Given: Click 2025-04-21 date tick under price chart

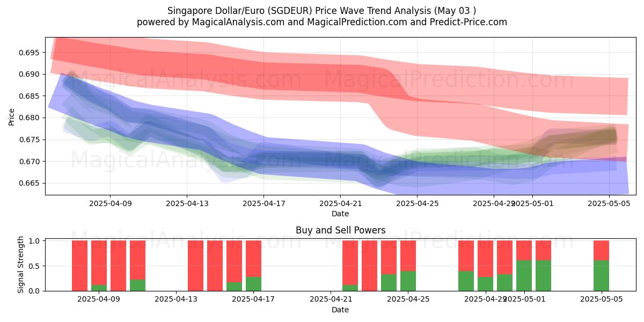Looking at the screenshot, I should pos(340,203).
